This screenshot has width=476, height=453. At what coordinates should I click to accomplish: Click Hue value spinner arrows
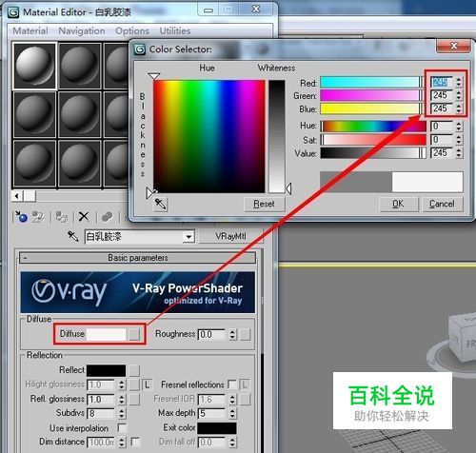(459, 127)
